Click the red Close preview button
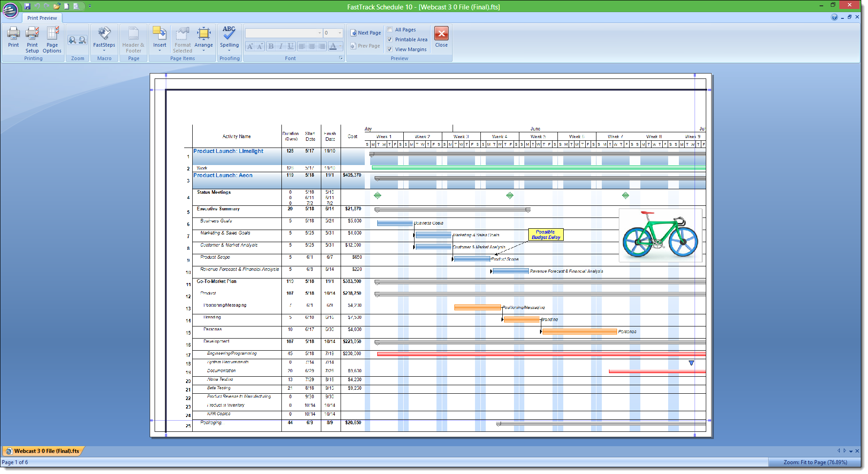868x474 pixels. (x=441, y=34)
